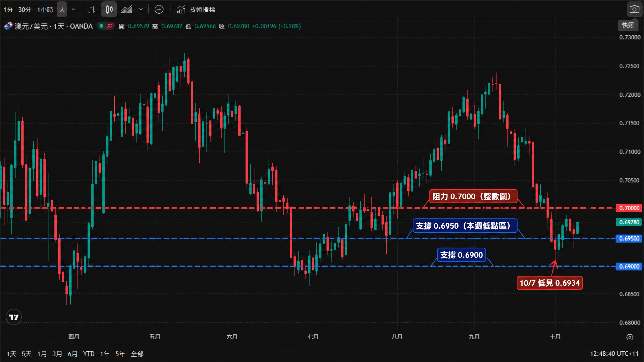This screenshot has height=362, width=644.
Task: Set range to 3月
Action: pos(57,354)
